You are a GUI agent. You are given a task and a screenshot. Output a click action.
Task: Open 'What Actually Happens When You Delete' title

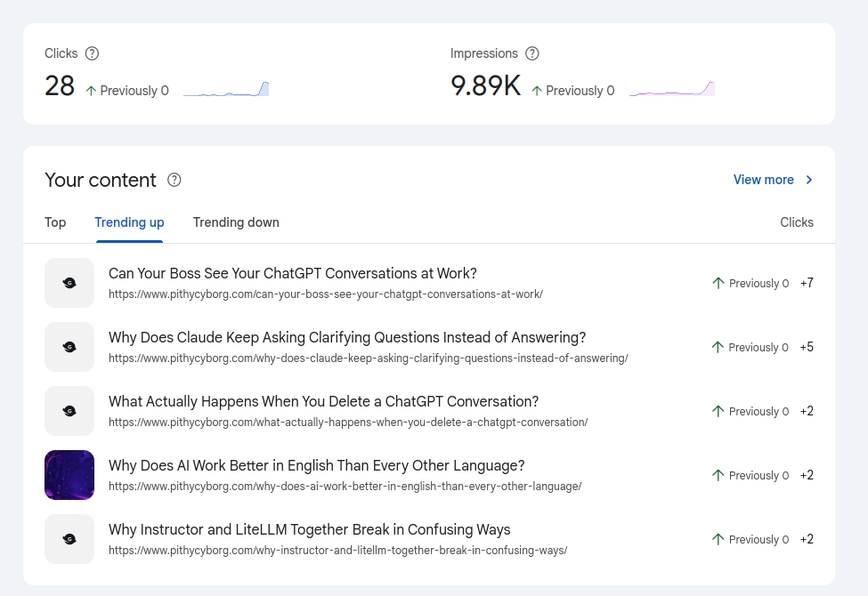pyautogui.click(x=323, y=402)
